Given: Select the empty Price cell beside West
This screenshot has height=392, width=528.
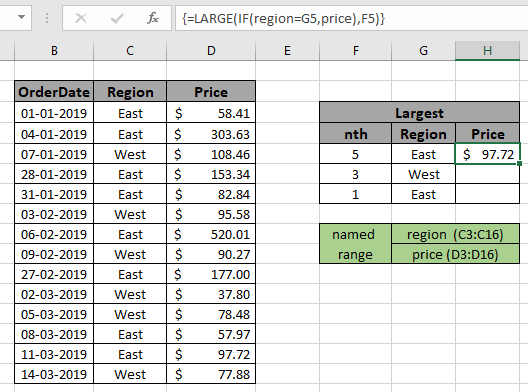Looking at the screenshot, I should pyautogui.click(x=488, y=174).
